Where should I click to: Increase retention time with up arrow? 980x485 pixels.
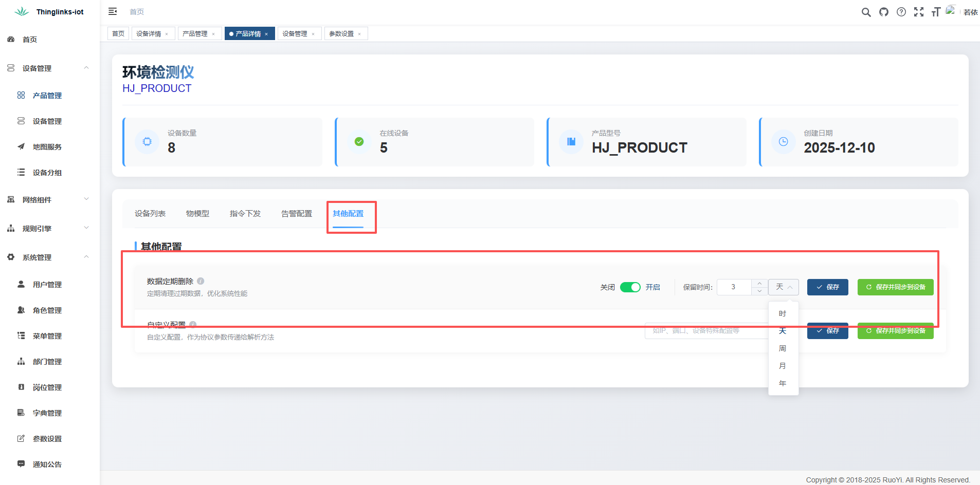(759, 283)
